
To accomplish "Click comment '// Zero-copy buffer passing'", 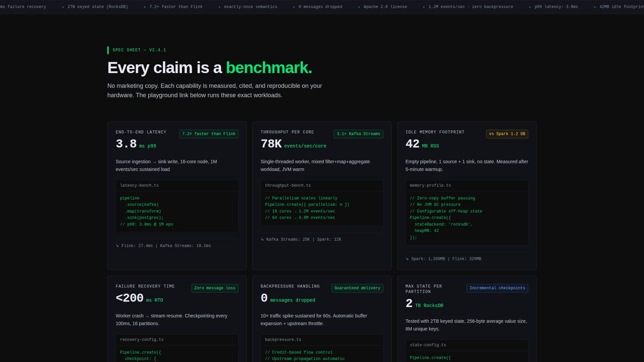I will click(x=442, y=198).
